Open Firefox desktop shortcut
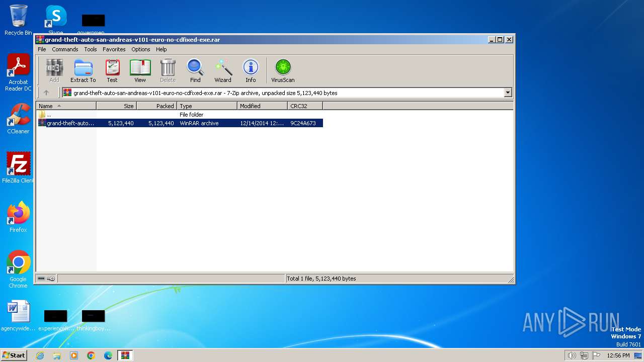Screen dimensions: 644x362 click(x=18, y=217)
